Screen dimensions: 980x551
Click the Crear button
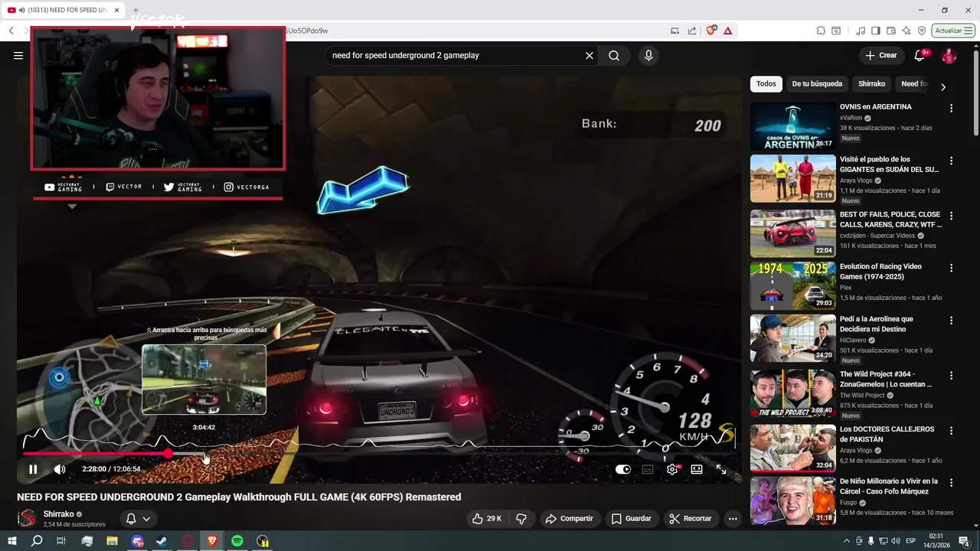point(880,55)
